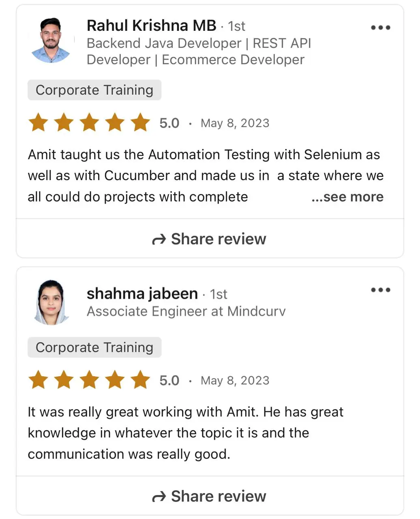Visit shahma jabeen's profile via name
Image resolution: width=420 pixels, height=519 pixels.
(x=142, y=294)
